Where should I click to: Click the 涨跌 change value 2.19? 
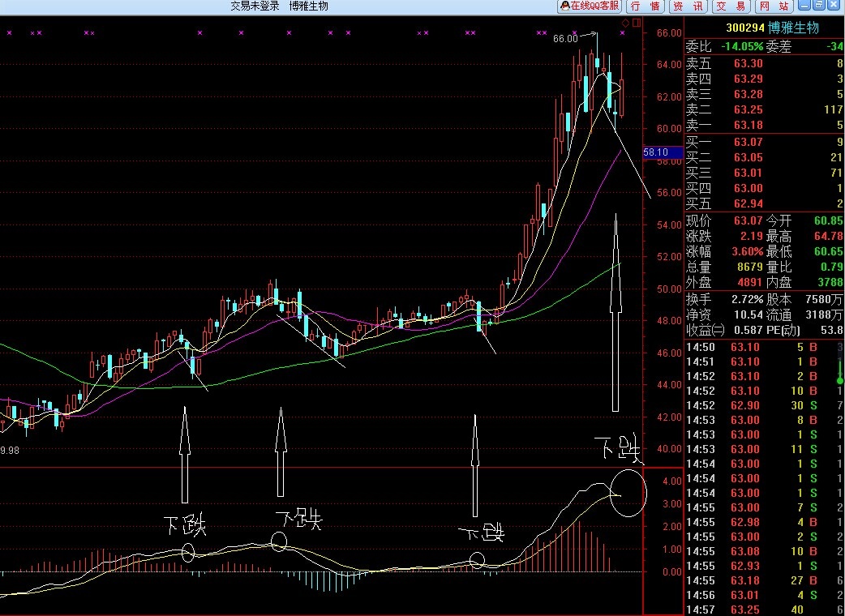[751, 236]
